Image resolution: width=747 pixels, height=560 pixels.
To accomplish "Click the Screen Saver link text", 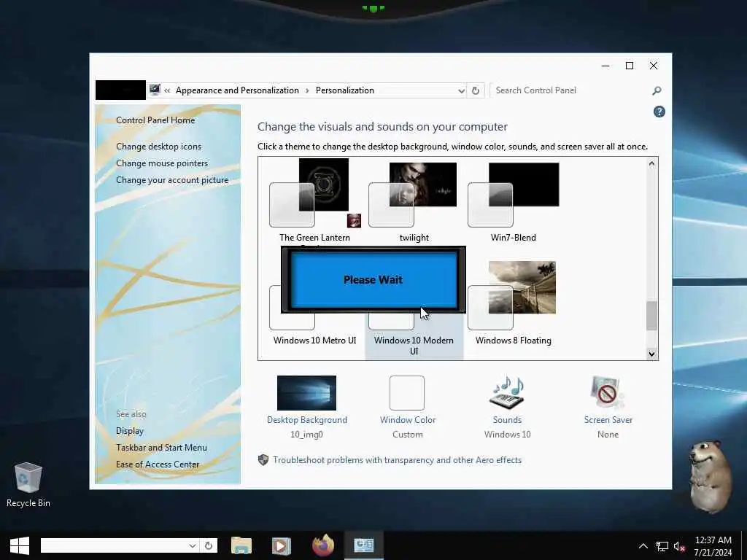I will pyautogui.click(x=608, y=420).
